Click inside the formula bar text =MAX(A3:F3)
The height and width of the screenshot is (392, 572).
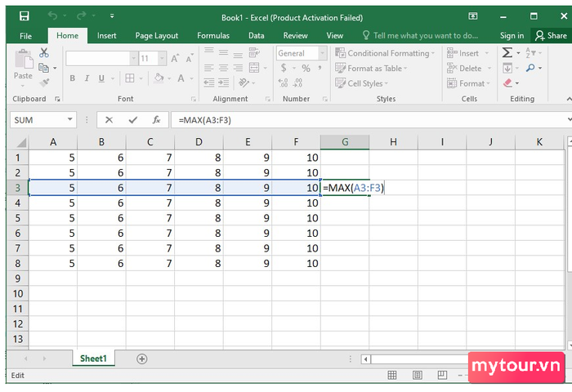(204, 120)
